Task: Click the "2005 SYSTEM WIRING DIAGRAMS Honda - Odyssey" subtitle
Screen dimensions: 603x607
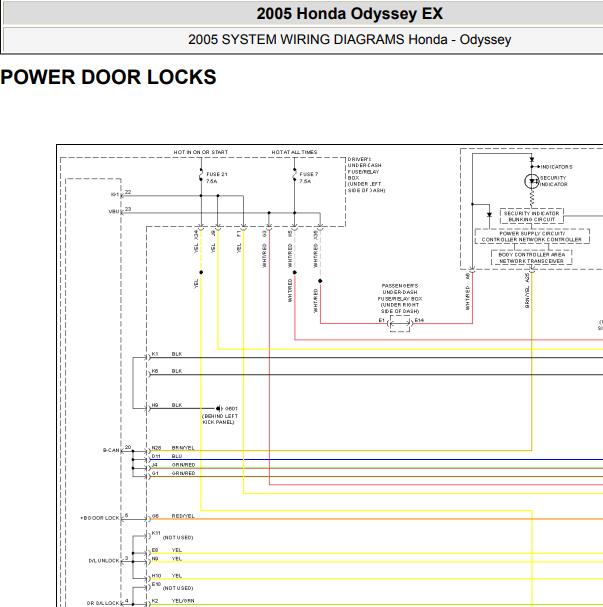Action: [349, 39]
